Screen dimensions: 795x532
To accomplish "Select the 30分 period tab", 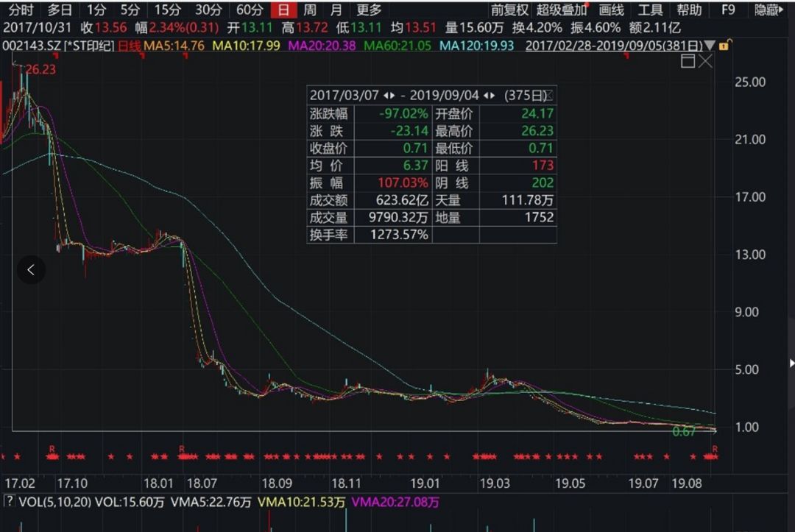I will coord(208,10).
